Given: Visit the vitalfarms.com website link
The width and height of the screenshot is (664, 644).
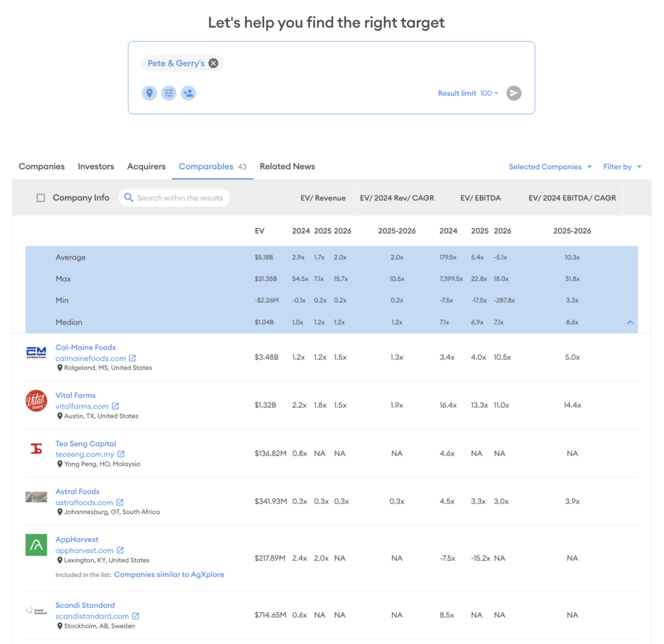Looking at the screenshot, I should pyautogui.click(x=82, y=406).
